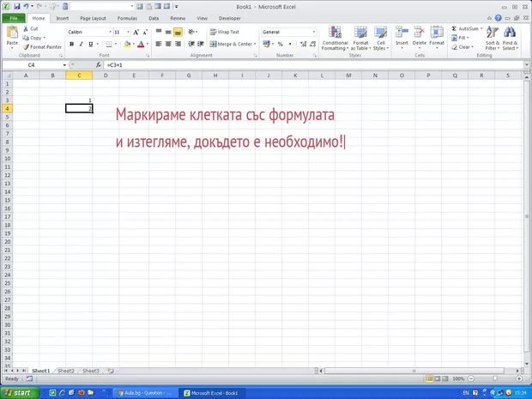The image size is (532, 399).
Task: Switch to Page Layout tab
Action: pos(93,18)
